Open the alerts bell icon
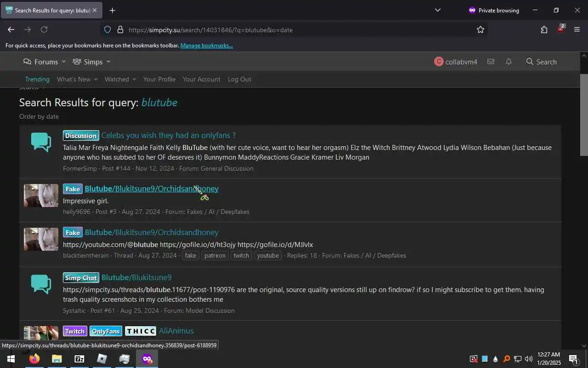The image size is (588, 368). [509, 62]
